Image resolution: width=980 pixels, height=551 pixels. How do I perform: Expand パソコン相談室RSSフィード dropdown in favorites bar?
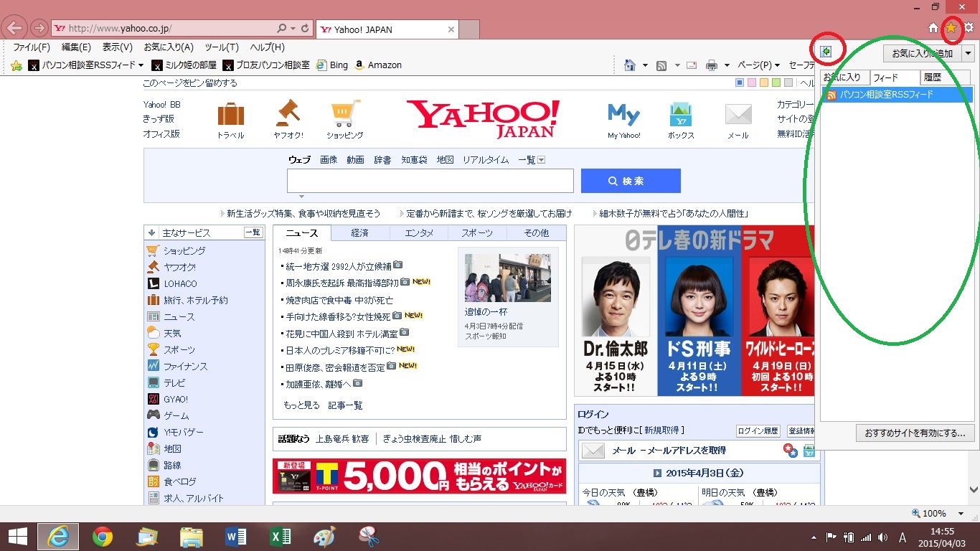[141, 65]
